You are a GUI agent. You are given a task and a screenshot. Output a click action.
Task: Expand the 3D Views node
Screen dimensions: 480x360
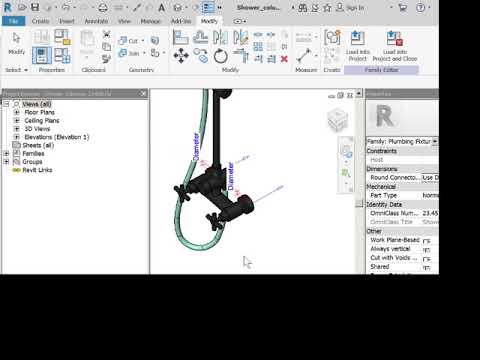pos(17,129)
